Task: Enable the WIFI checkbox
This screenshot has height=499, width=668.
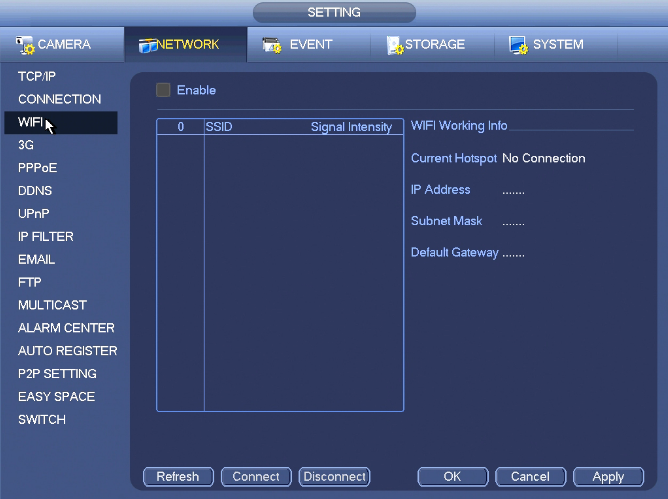Action: pos(163,90)
